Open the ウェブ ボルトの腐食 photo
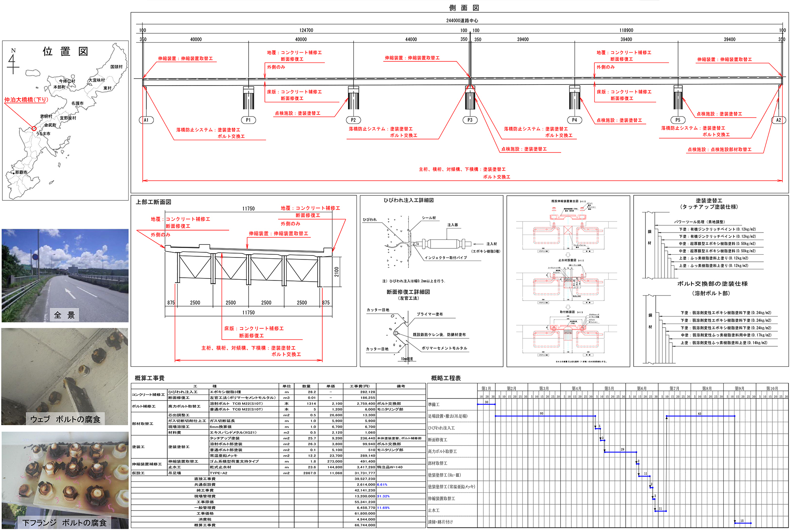793x532 pixels. pyautogui.click(x=65, y=376)
